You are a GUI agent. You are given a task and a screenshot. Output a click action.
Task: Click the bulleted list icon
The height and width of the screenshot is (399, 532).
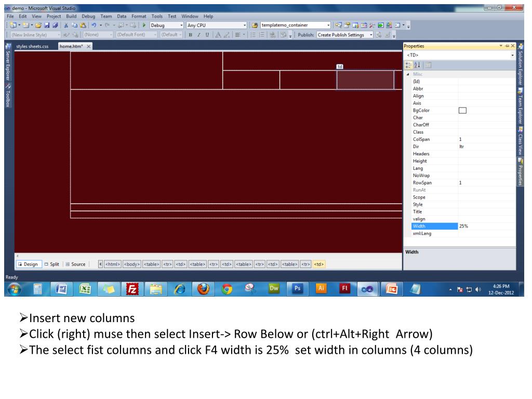253,35
